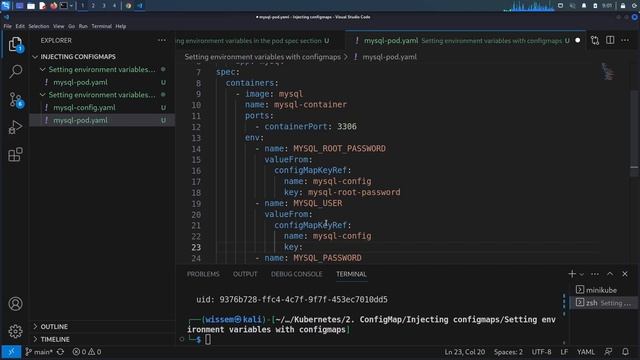Open the Accounts menu icon
This screenshot has width=640, height=360.
pyautogui.click(x=15, y=304)
